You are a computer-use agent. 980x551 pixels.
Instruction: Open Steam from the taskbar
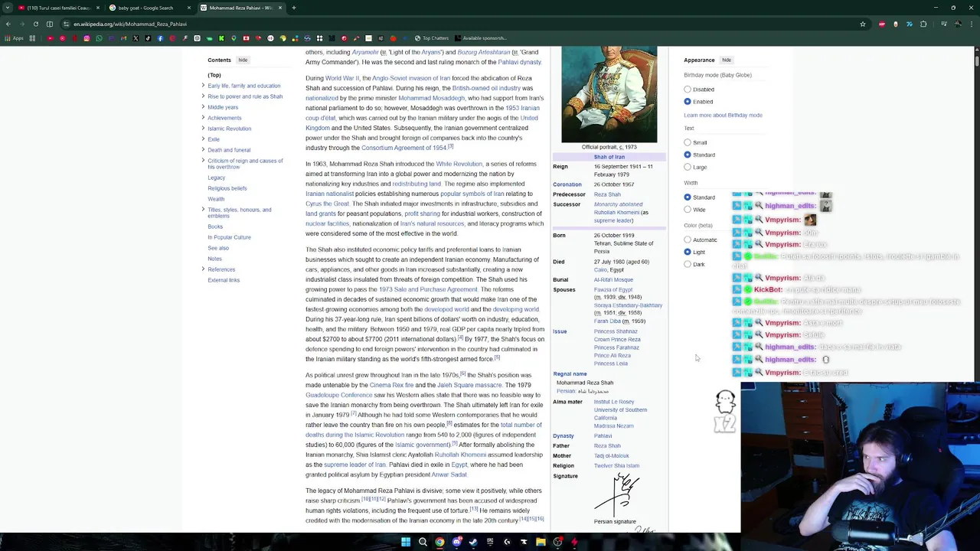[473, 542]
